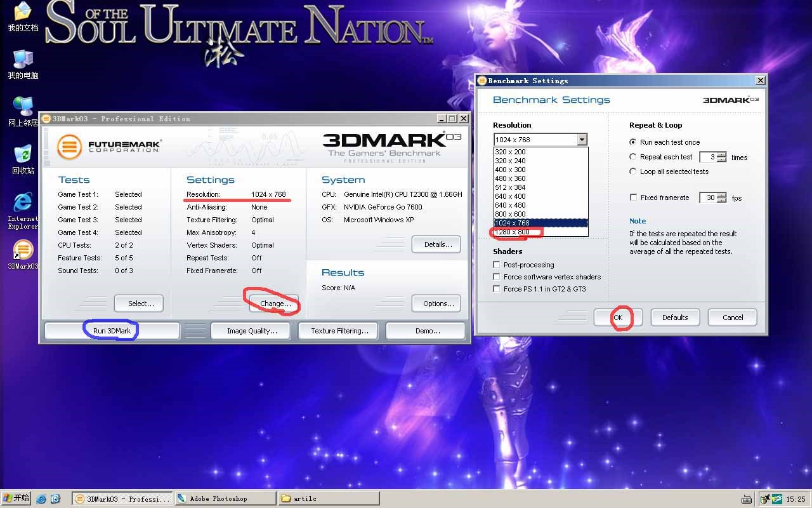
Task: Choose 800 x 600 resolution
Action: [x=541, y=214]
